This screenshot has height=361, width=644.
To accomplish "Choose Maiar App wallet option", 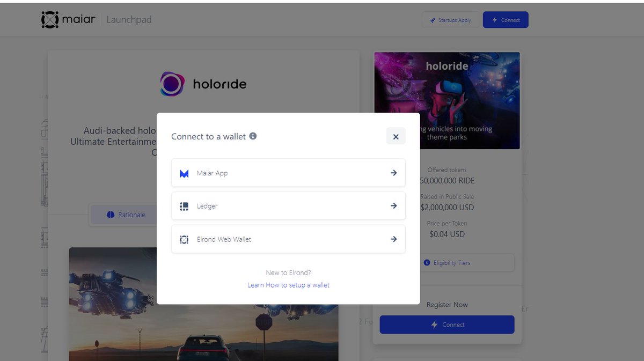I will point(288,173).
